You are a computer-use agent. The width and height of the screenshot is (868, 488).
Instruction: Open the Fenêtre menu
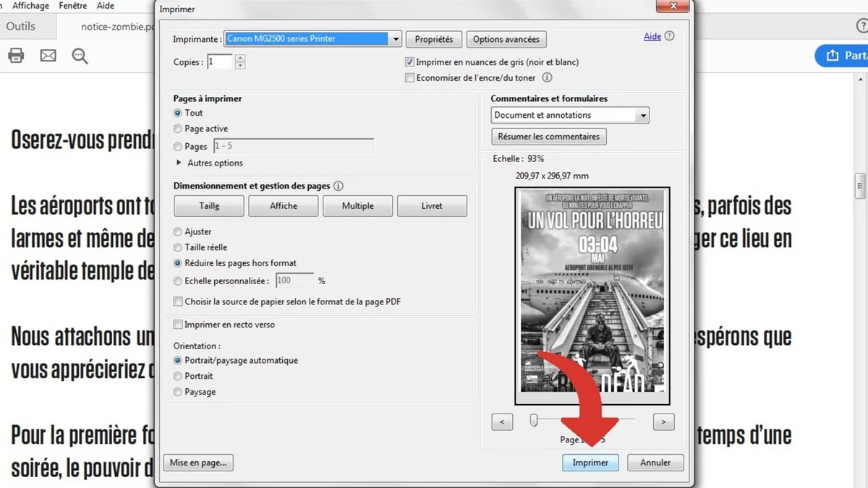click(x=72, y=6)
